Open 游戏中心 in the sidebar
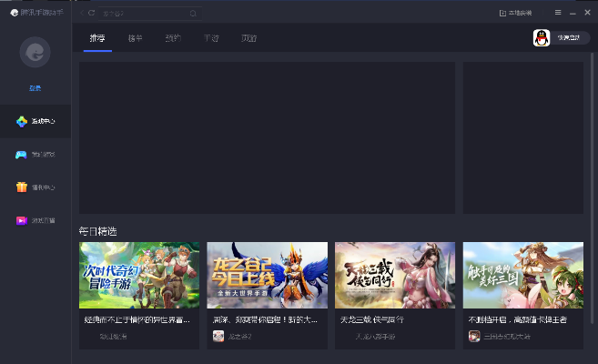 [x=35, y=121]
